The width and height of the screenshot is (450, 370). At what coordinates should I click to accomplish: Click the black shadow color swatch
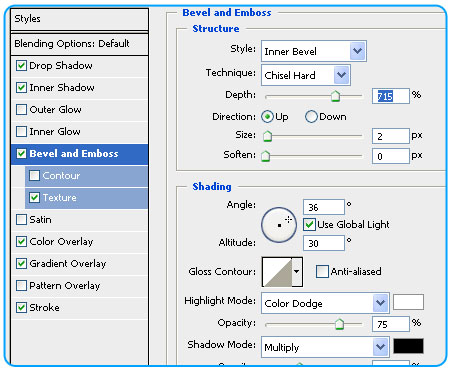coord(408,346)
